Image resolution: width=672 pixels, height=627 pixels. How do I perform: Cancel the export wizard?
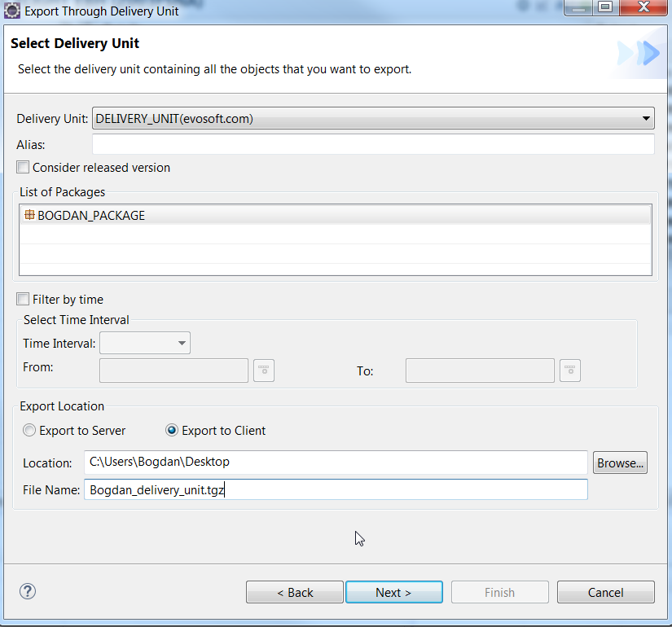[x=605, y=592]
